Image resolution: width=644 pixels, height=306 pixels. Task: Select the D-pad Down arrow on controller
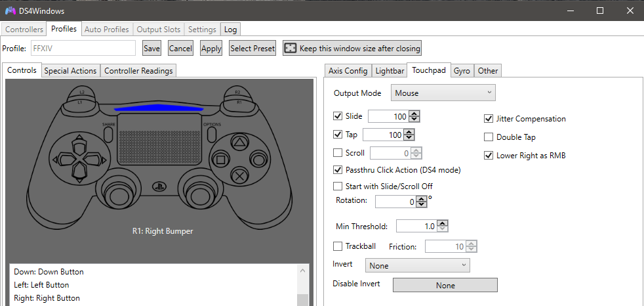(79, 173)
